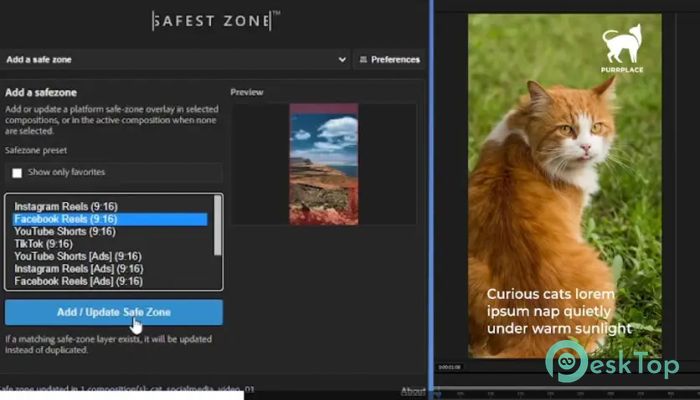The width and height of the screenshot is (700, 400).
Task: Click the timecode display under the composition
Action: pyautogui.click(x=449, y=367)
